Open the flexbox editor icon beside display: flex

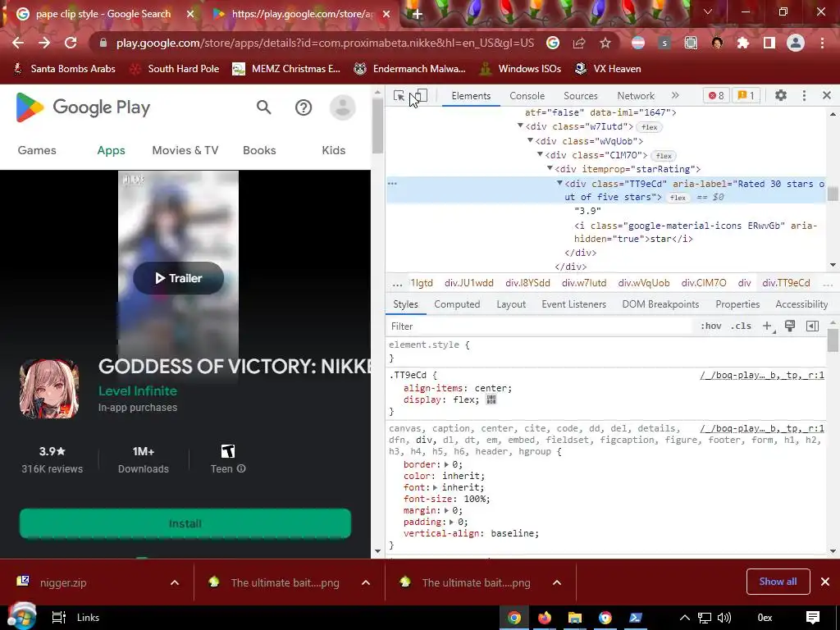pyautogui.click(x=491, y=399)
